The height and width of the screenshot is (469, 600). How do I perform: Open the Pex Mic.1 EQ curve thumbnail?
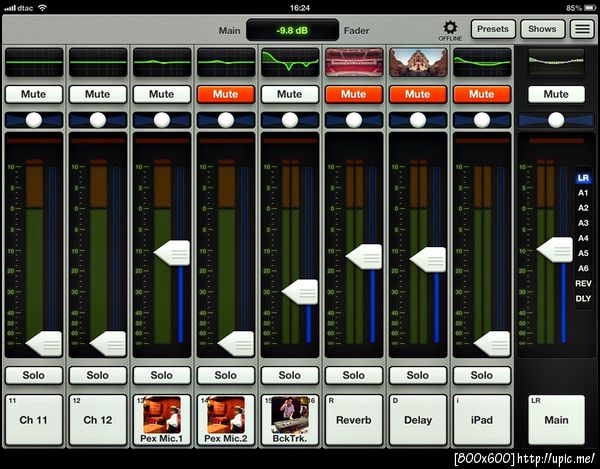tap(162, 62)
